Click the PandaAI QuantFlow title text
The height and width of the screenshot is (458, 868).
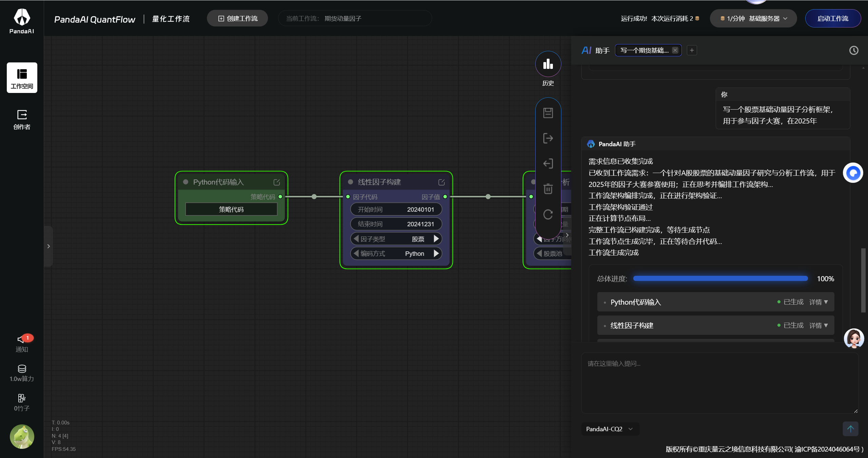pos(95,19)
